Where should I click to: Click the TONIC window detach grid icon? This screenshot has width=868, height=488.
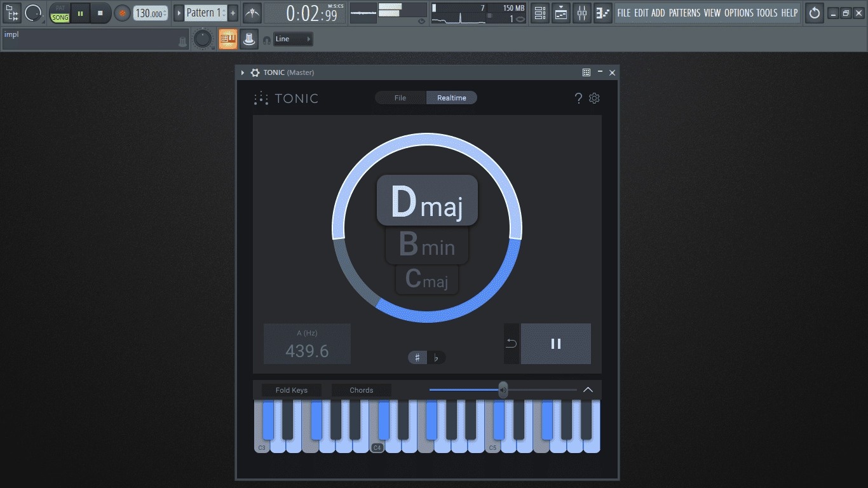coord(587,72)
